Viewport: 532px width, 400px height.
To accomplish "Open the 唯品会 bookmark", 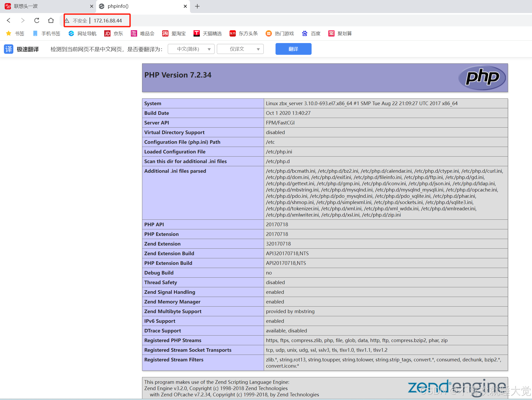I will [143, 33].
